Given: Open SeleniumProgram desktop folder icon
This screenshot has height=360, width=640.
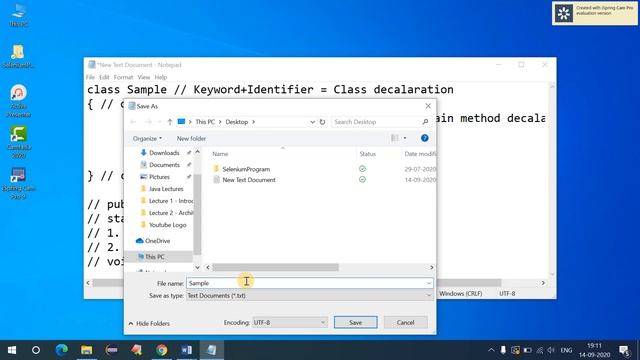Looking at the screenshot, I should 18,56.
